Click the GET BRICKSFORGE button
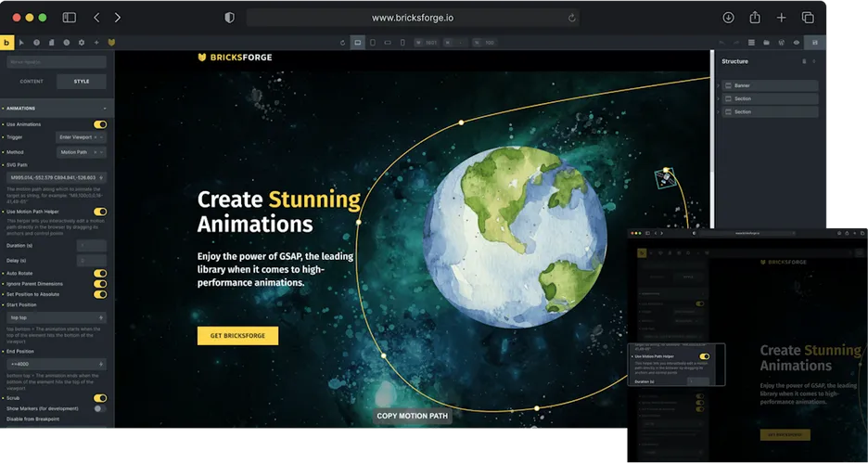The image size is (868, 464). pyautogui.click(x=237, y=336)
